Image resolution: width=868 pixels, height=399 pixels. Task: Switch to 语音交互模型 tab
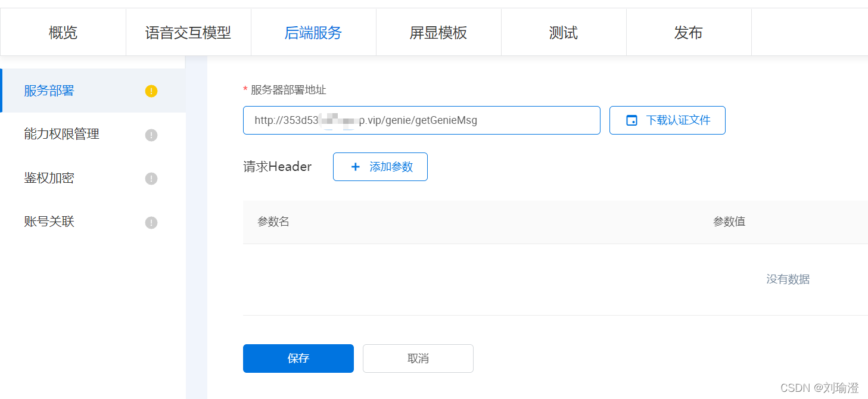(x=188, y=33)
